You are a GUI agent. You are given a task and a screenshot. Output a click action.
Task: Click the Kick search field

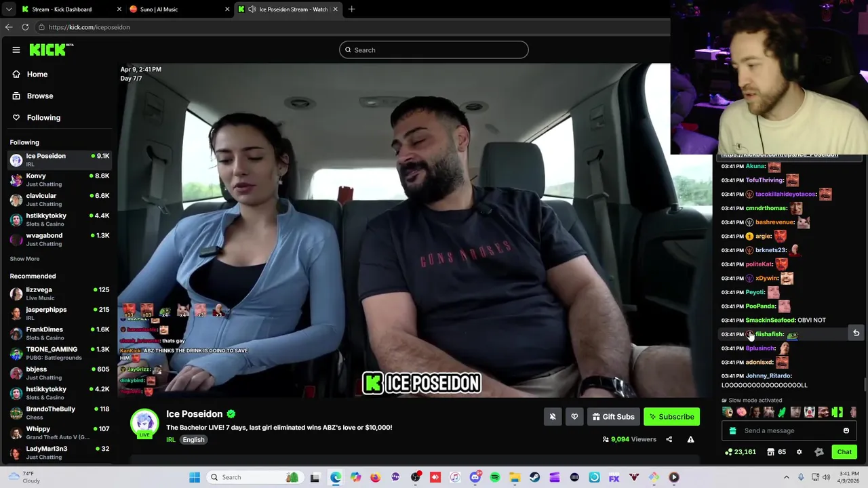pos(434,49)
